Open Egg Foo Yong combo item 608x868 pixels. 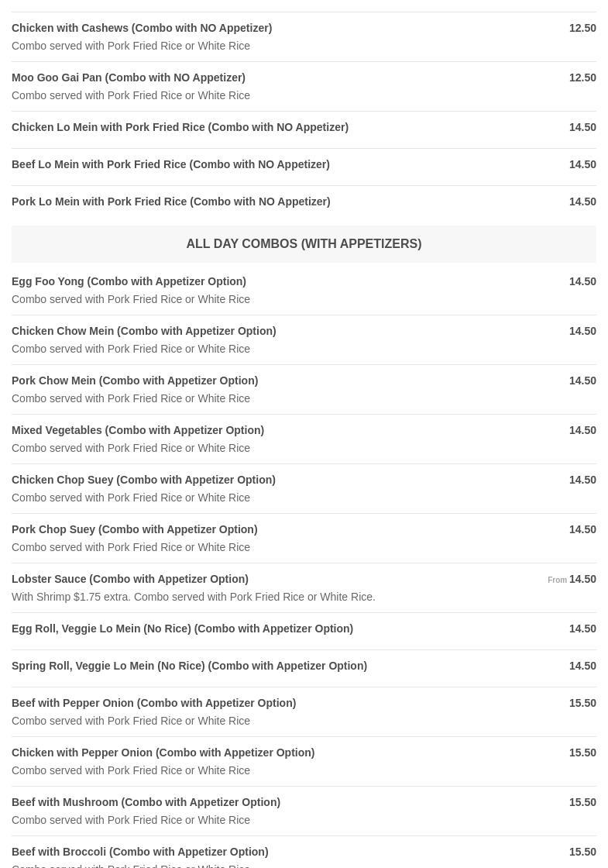pyautogui.click(x=129, y=282)
